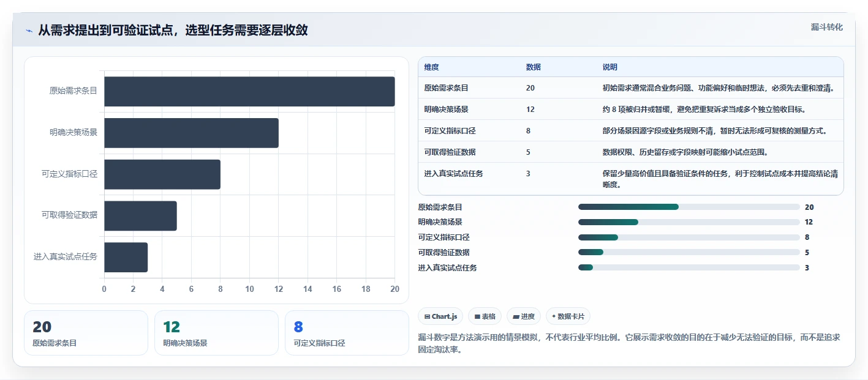Select the 进度 chip
Screen dimensions: 868x380
(x=524, y=316)
